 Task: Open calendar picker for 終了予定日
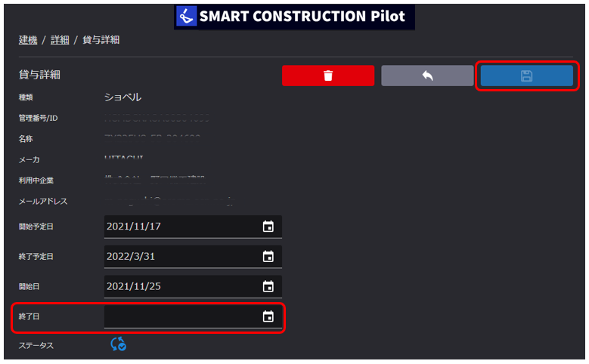point(268,256)
